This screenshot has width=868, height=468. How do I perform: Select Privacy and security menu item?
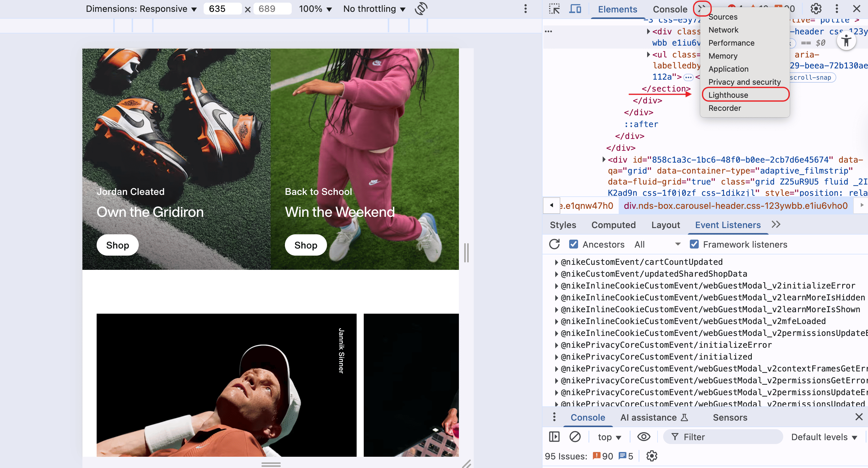(745, 82)
